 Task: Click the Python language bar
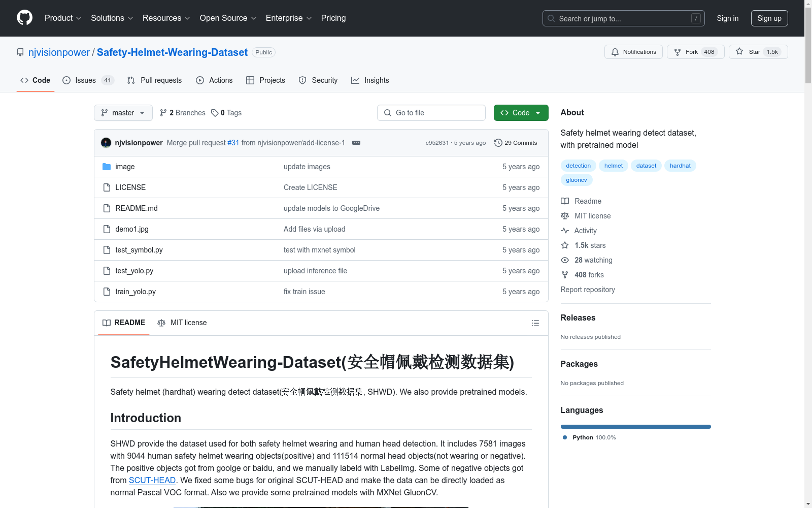(636, 427)
